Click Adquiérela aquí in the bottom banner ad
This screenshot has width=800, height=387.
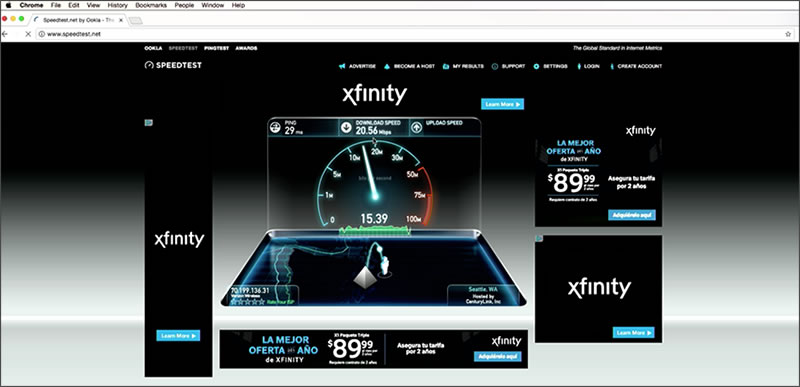[x=497, y=356]
